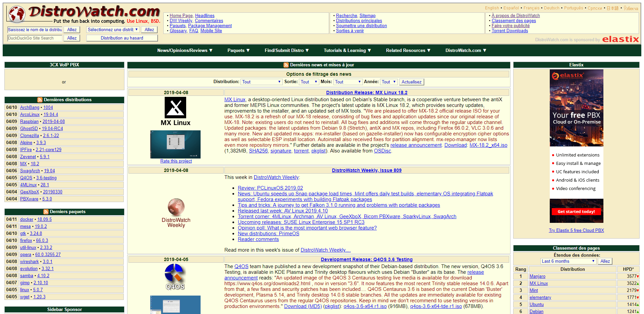Viewport: 644px width, 314px height.
Task: Open the Home Page link
Action: click(x=181, y=16)
